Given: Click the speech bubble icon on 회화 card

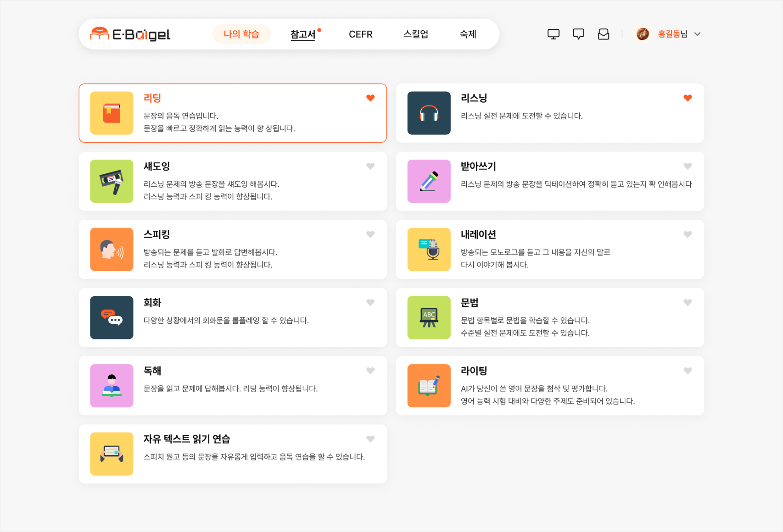Looking at the screenshot, I should tap(111, 318).
